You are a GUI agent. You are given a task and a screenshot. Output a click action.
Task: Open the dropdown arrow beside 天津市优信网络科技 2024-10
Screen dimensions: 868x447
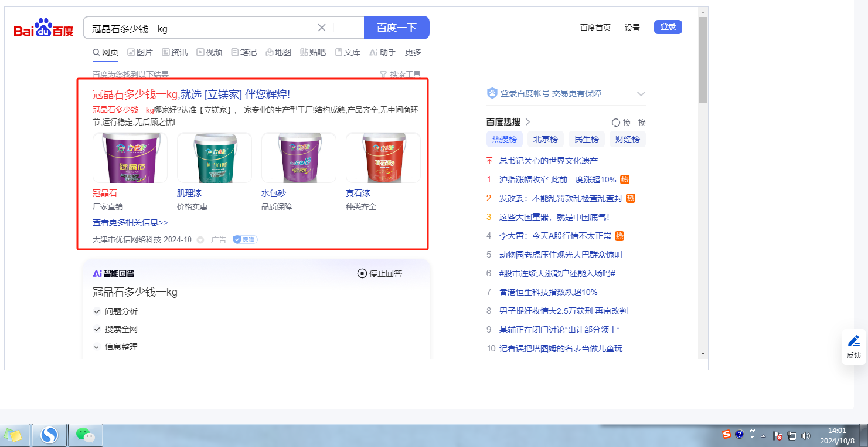pos(200,240)
